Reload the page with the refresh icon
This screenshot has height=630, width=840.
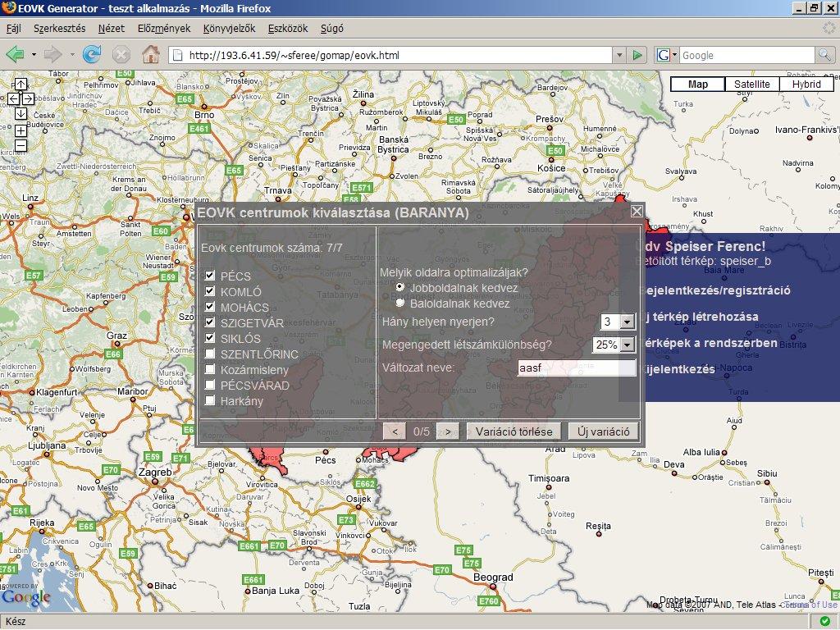click(92, 55)
